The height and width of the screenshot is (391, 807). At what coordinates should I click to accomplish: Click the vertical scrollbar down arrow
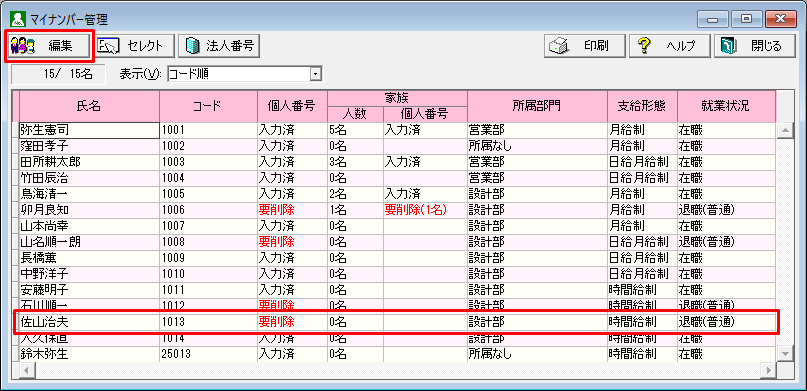pos(784,353)
